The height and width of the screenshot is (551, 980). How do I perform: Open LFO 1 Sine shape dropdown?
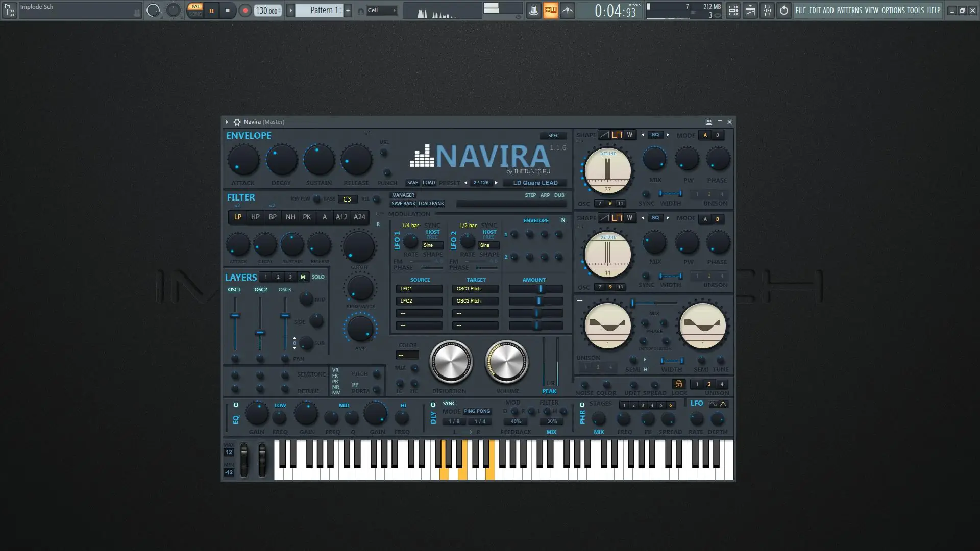[x=432, y=245]
